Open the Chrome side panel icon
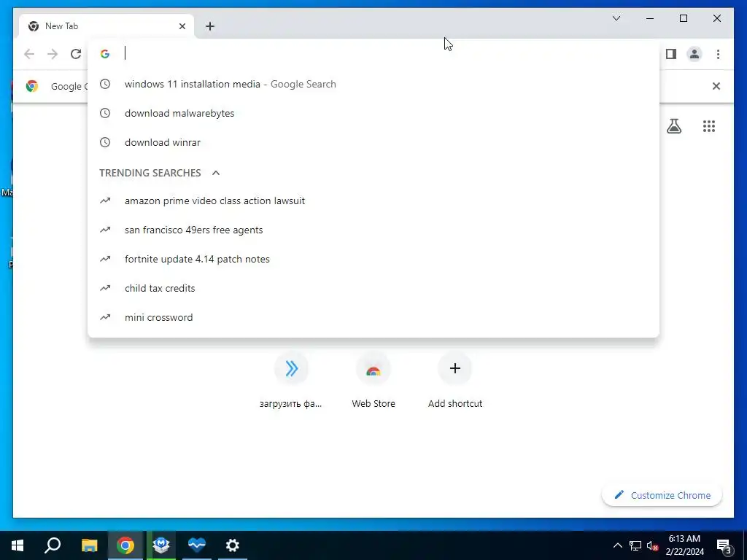Screen dimensions: 747x560 point(671,54)
